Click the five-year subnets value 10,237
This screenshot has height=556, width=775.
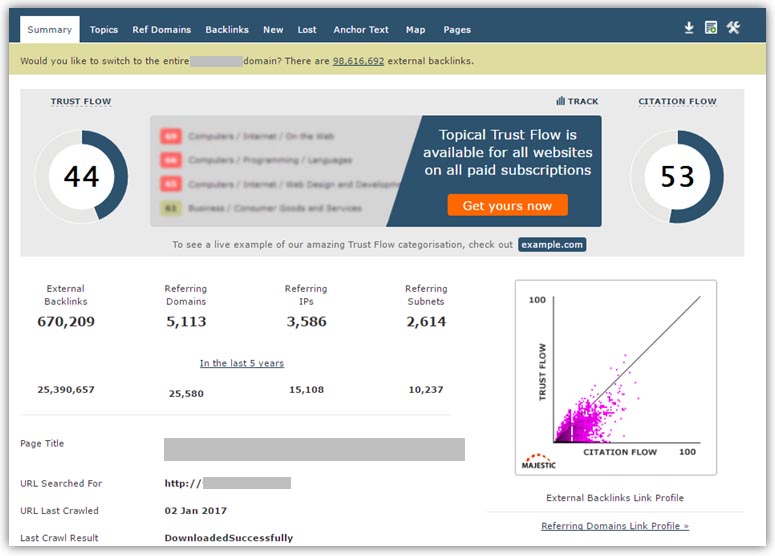pos(426,389)
